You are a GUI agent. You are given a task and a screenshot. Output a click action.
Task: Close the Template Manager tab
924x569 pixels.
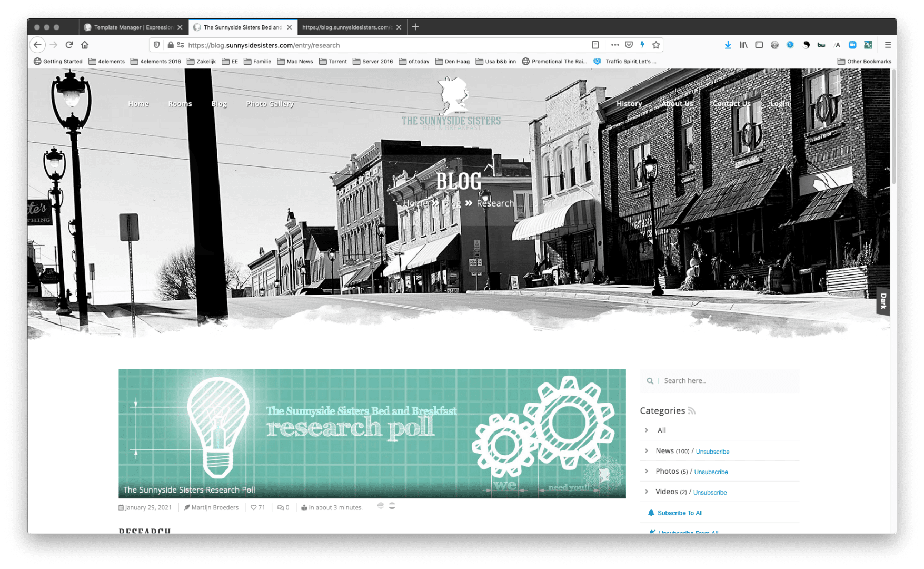pyautogui.click(x=180, y=27)
